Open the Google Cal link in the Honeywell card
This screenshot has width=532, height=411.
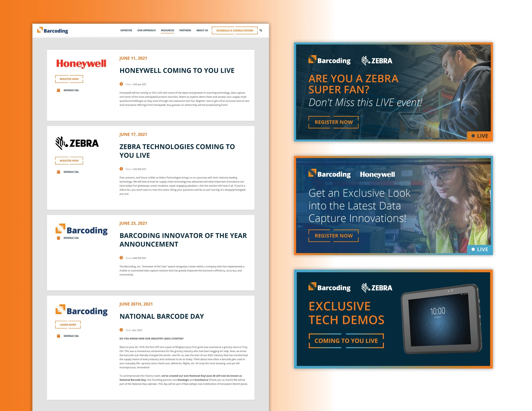71,90
